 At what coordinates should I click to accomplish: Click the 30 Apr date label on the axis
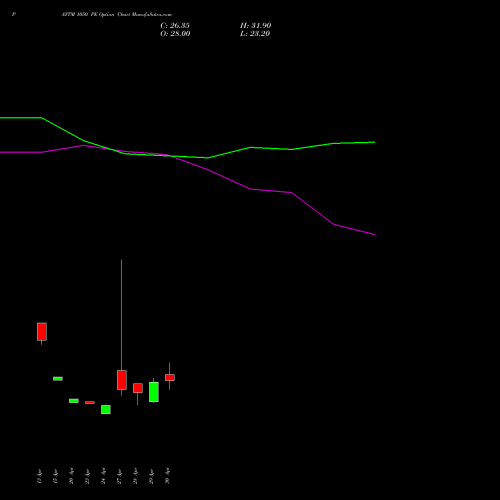(x=167, y=476)
